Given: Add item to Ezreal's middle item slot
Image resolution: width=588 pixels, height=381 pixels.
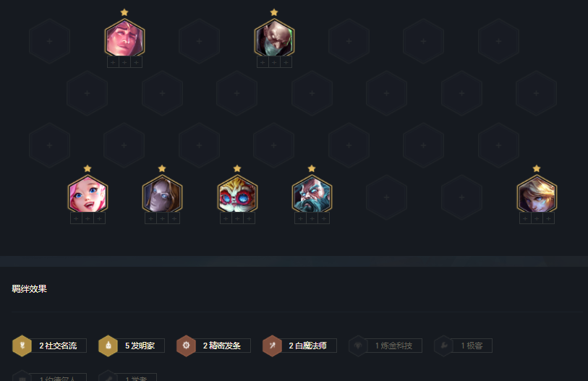Looking at the screenshot, I should [537, 218].
